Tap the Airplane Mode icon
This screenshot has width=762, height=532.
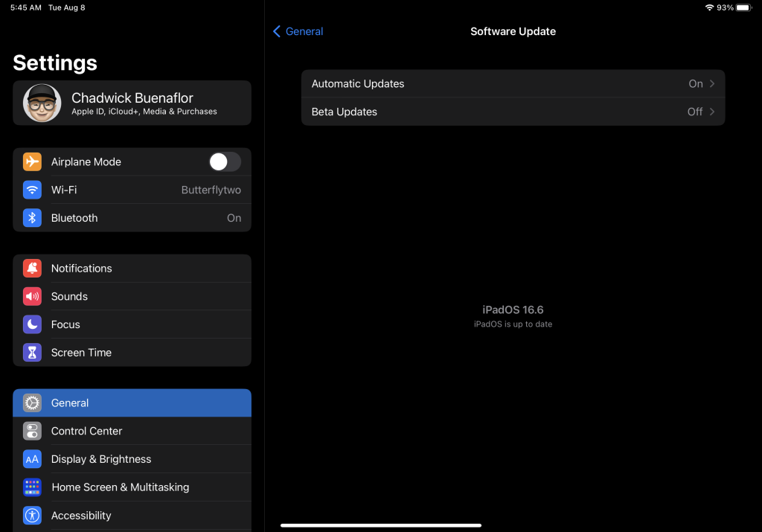(32, 161)
